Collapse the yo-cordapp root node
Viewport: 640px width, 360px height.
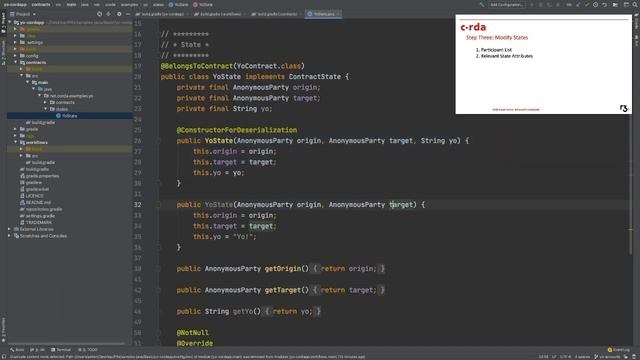10,22
